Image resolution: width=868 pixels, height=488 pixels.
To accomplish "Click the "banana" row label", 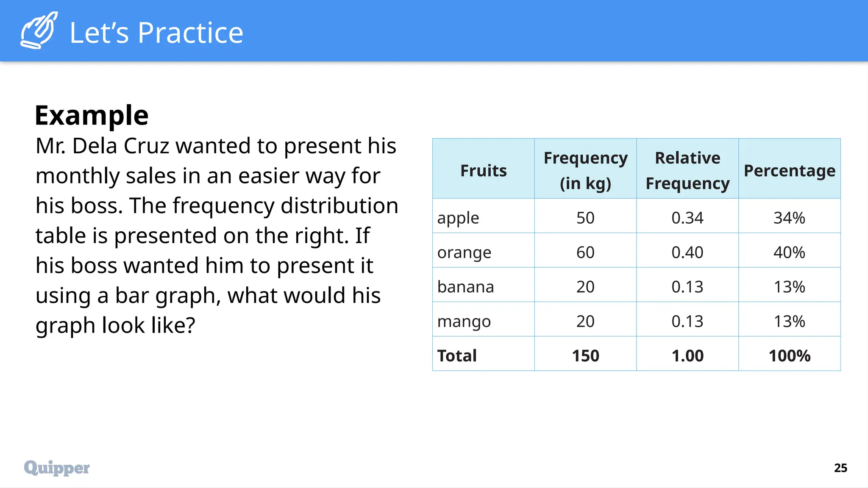I will (x=465, y=287).
